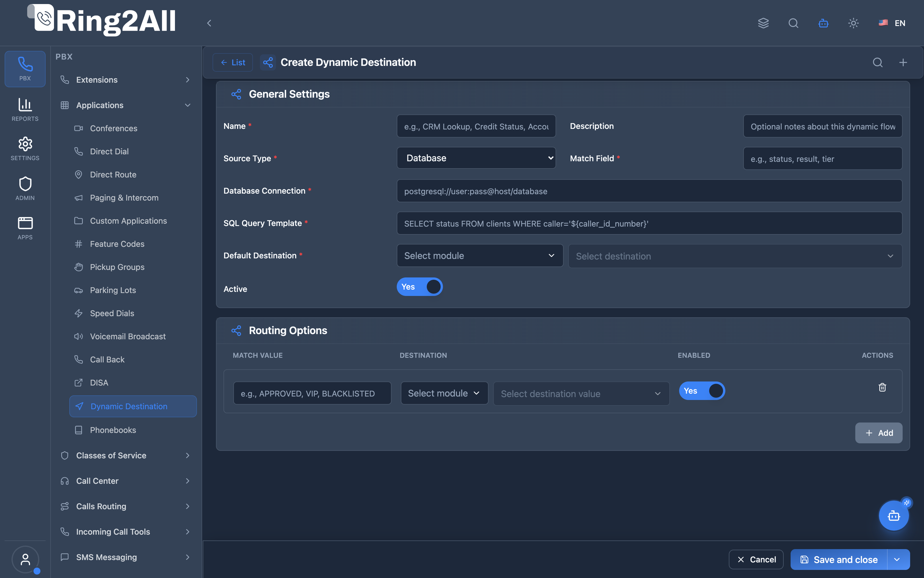Expand the Extensions menu group
Viewport: 924px width, 578px height.
(126, 80)
